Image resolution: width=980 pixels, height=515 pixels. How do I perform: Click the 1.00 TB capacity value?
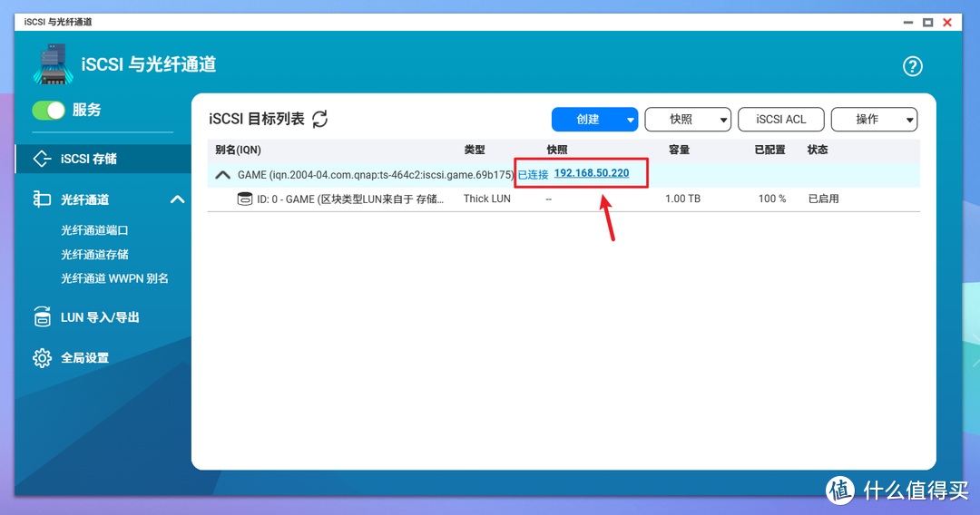682,199
